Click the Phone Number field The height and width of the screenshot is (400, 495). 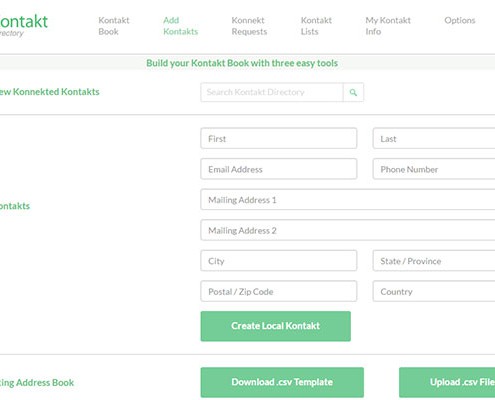(434, 169)
